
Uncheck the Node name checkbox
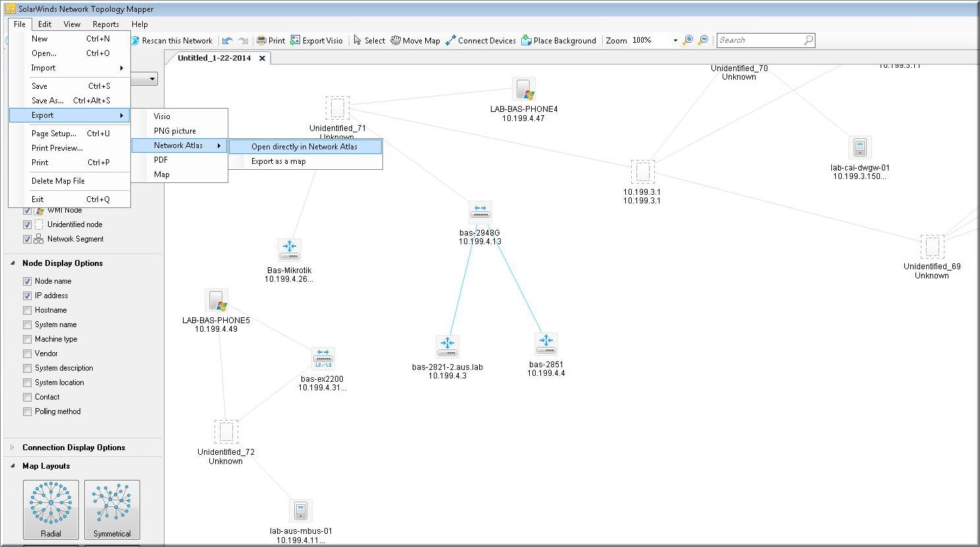click(x=27, y=281)
